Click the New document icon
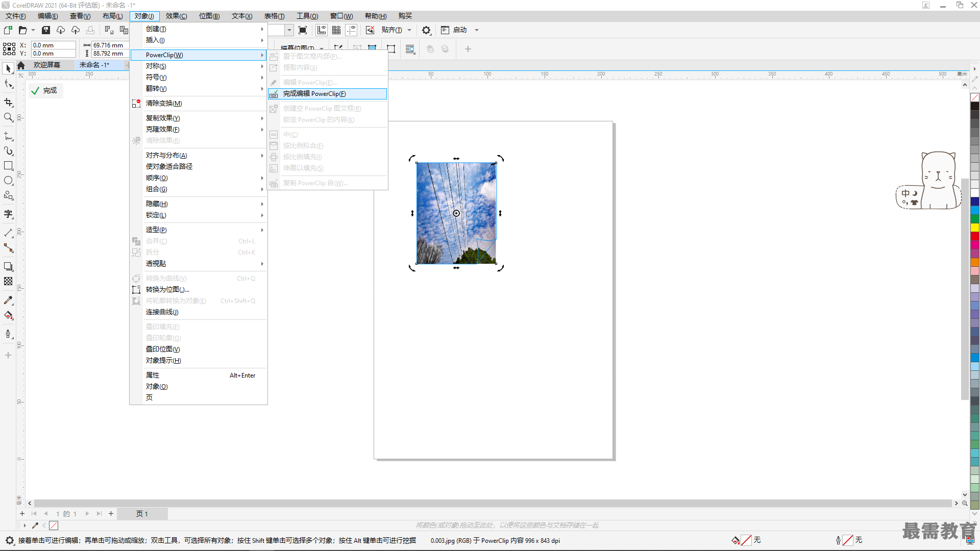 pos(8,30)
